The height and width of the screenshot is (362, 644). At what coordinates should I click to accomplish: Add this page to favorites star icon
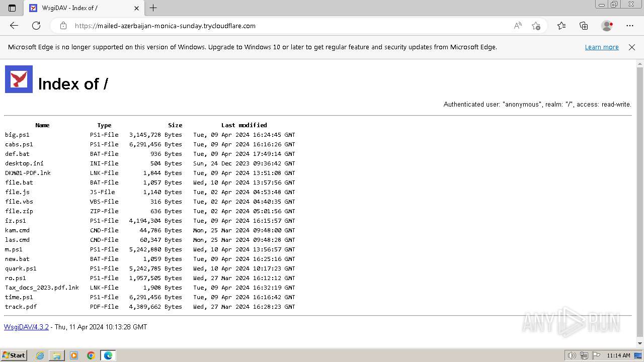click(x=536, y=26)
